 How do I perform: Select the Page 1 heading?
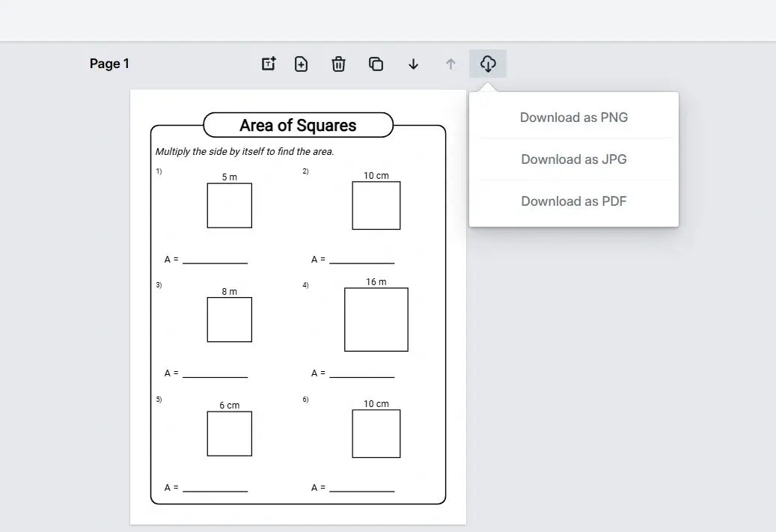click(109, 64)
